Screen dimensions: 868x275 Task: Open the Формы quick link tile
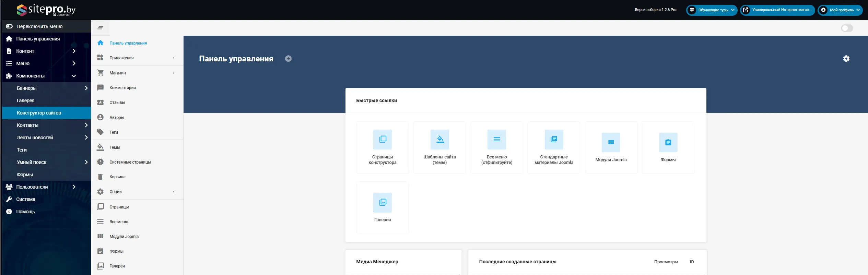point(668,147)
